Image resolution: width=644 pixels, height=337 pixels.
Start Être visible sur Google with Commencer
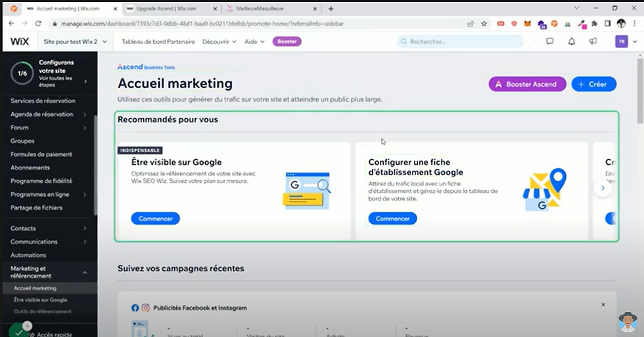click(155, 218)
